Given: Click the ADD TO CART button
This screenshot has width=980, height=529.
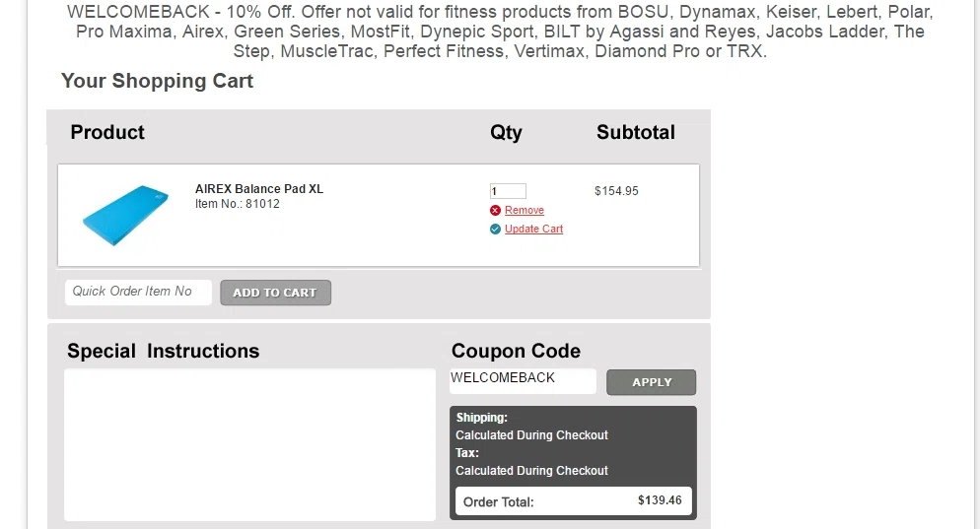Looking at the screenshot, I should 275,293.
